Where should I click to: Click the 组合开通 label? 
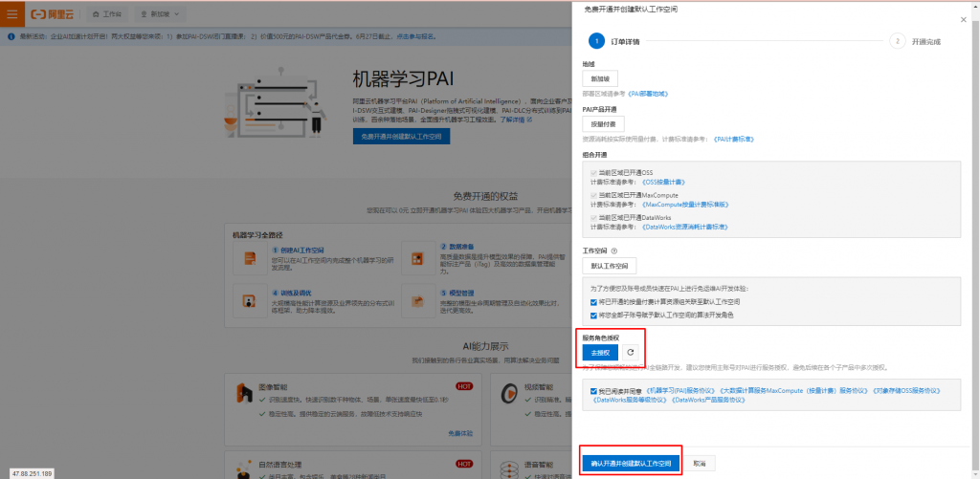pos(595,154)
